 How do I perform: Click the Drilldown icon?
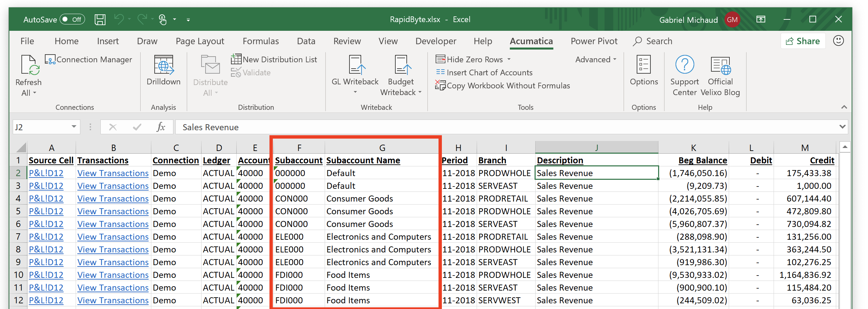(164, 65)
